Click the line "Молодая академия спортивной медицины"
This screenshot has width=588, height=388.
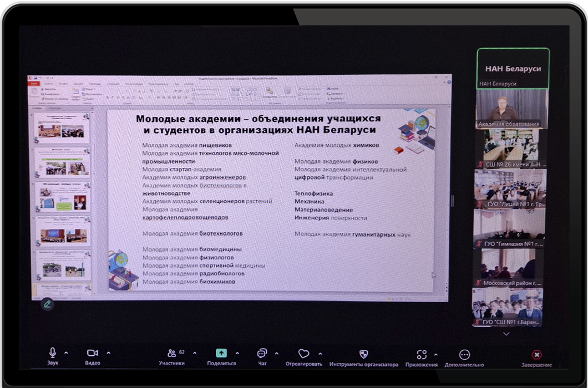tap(204, 266)
